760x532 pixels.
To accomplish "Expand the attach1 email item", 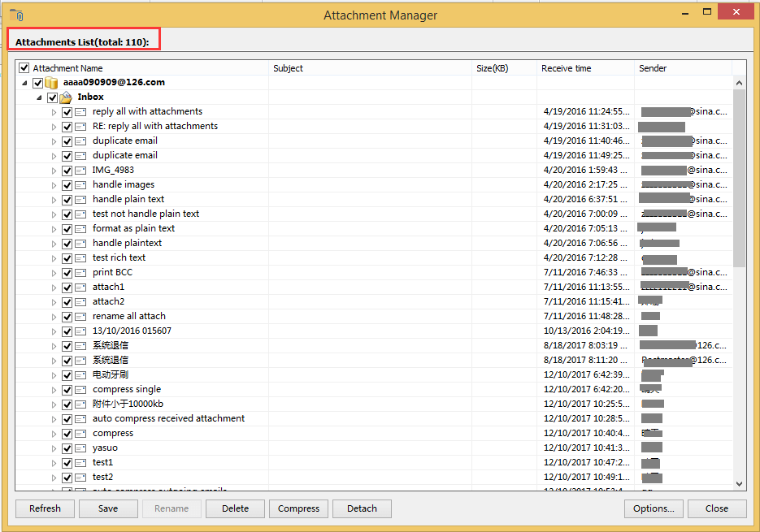I will tap(54, 287).
